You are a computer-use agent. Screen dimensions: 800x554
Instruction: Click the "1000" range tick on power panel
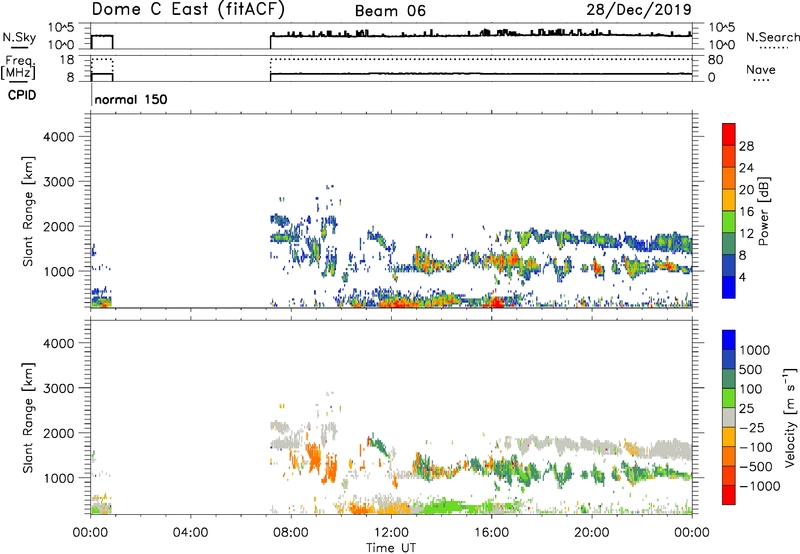[x=59, y=271]
